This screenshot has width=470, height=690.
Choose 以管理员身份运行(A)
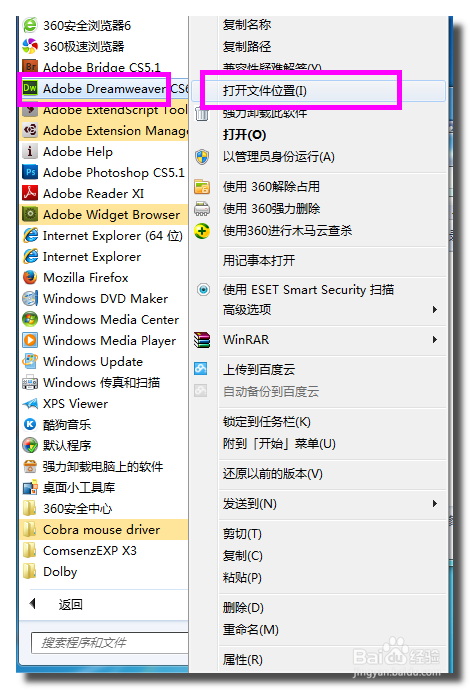point(279,157)
